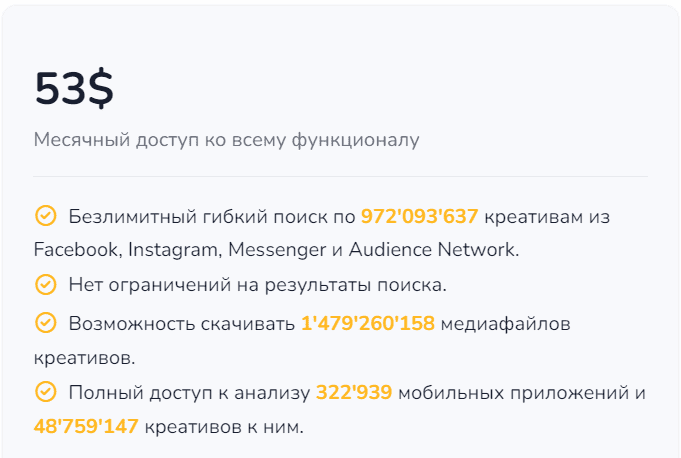Screen dimensions: 681x458
Task: Click the horizontal divider under the subtitle
Action: point(340,176)
